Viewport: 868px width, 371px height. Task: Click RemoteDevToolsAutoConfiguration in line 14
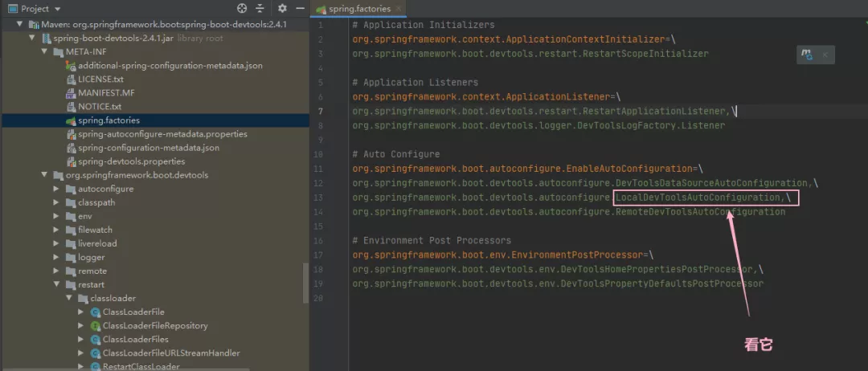click(x=700, y=212)
